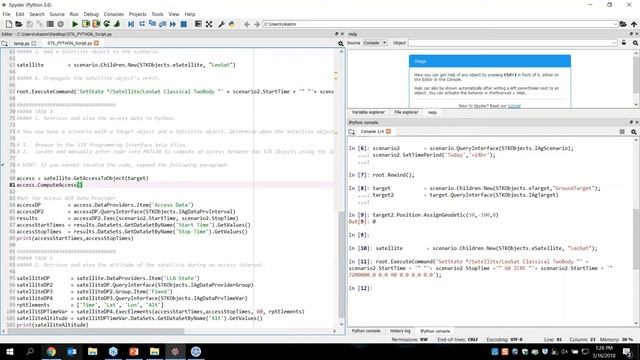640x360 pixels.
Task: Open Preferences with the wrench icon
Action: click(222, 24)
